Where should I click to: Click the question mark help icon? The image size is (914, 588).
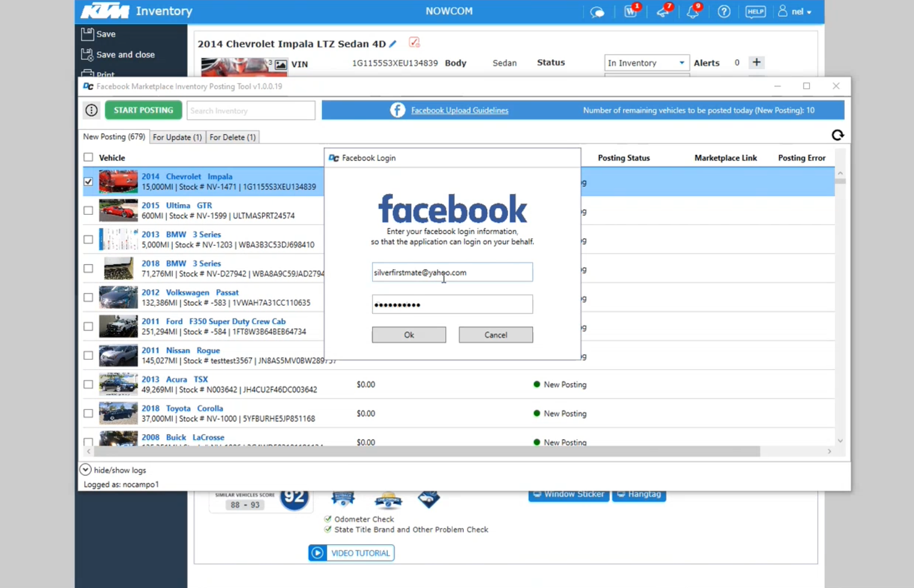point(724,12)
